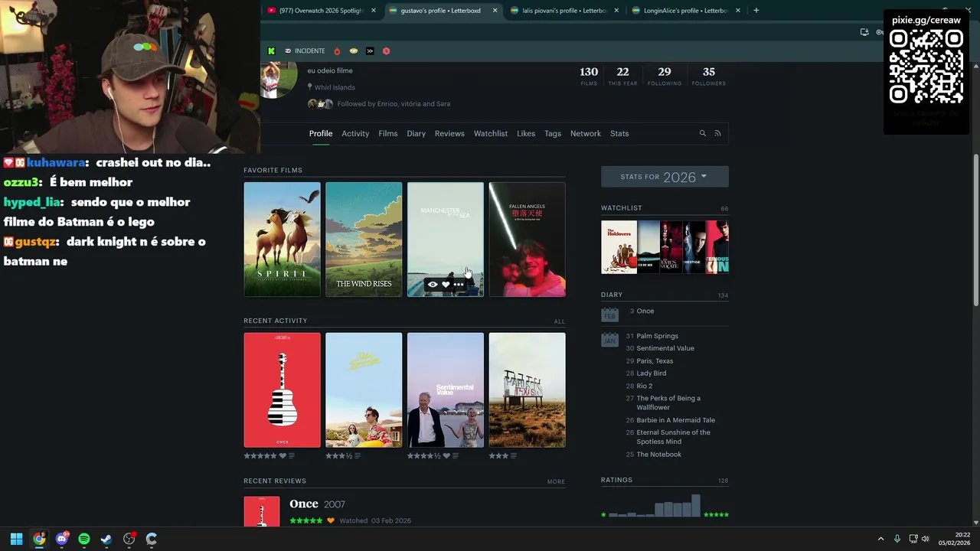Screen dimensions: 980x551
Task: Click the Ratings heading in the sidebar
Action: click(617, 480)
